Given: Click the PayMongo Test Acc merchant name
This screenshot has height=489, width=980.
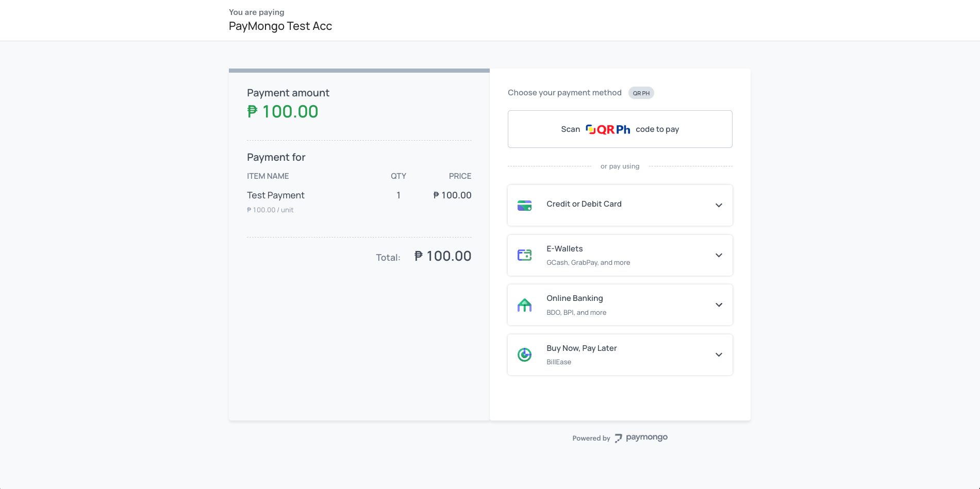Looking at the screenshot, I should (x=280, y=26).
